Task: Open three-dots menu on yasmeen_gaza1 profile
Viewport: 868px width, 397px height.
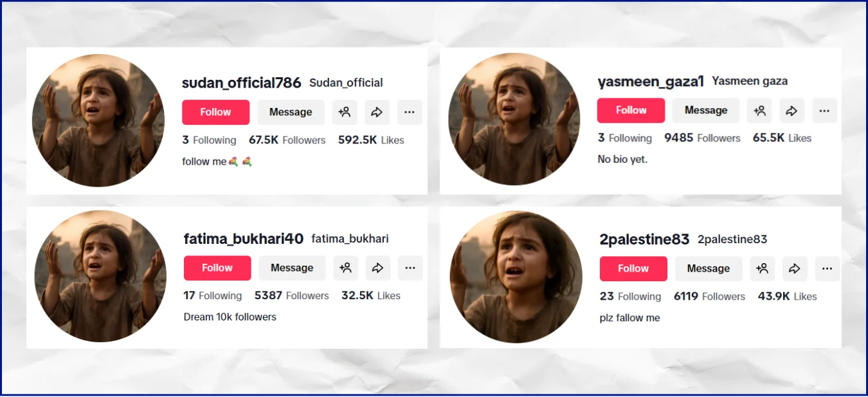Action: (x=825, y=111)
